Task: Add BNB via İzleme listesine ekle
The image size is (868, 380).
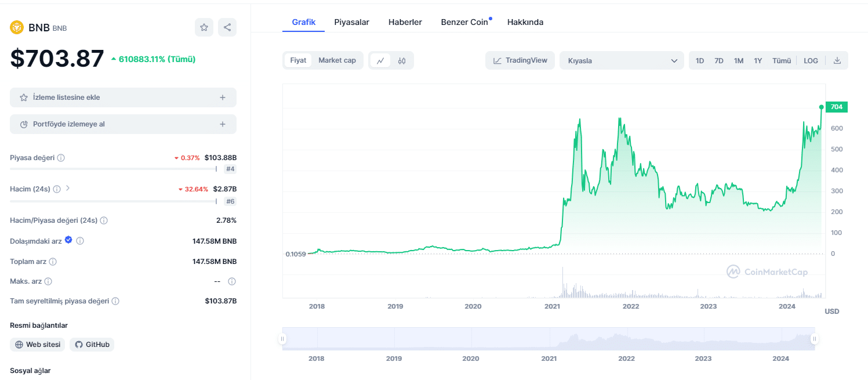Action: point(123,97)
